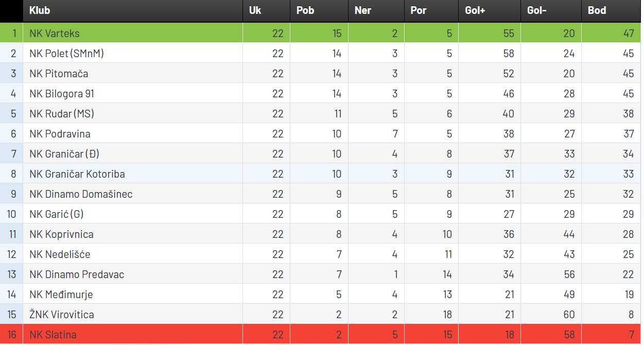Sort table by Klub column header

click(x=40, y=10)
